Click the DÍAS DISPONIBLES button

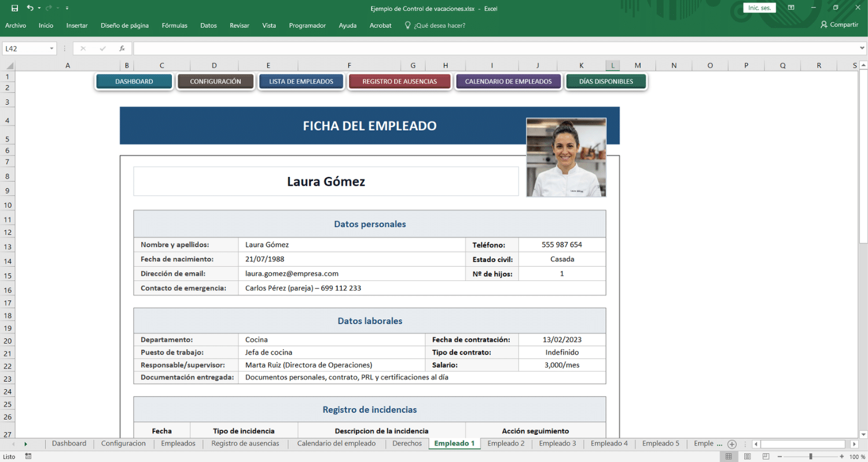[606, 82]
